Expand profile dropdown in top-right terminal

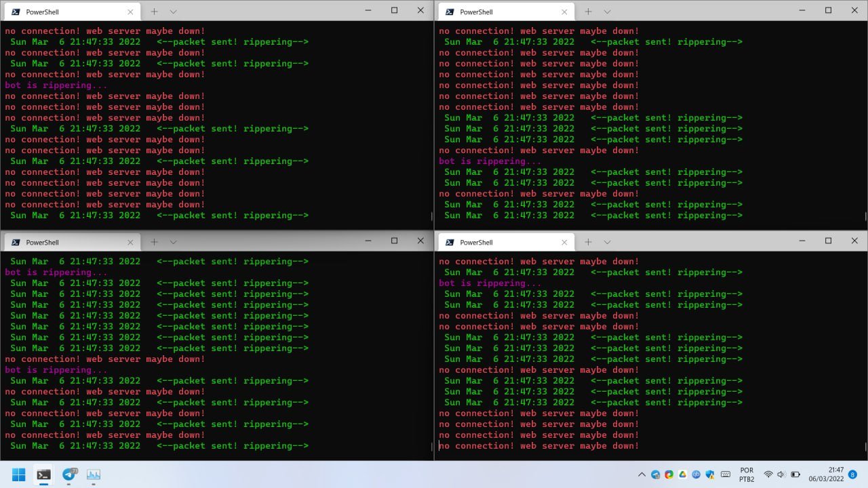(608, 12)
